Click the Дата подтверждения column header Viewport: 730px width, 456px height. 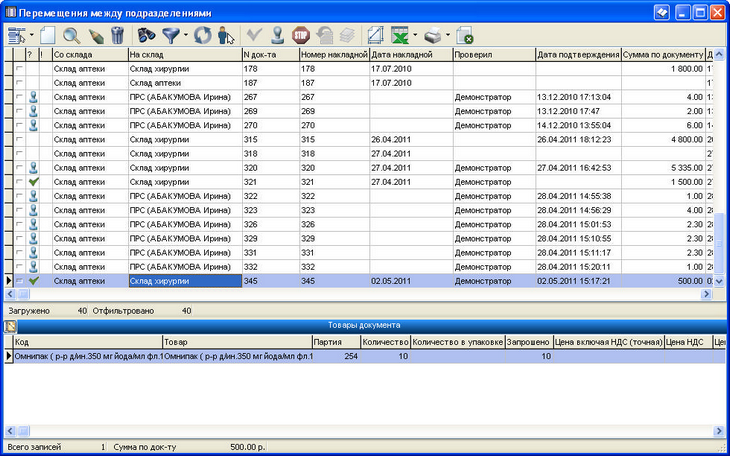point(579,54)
